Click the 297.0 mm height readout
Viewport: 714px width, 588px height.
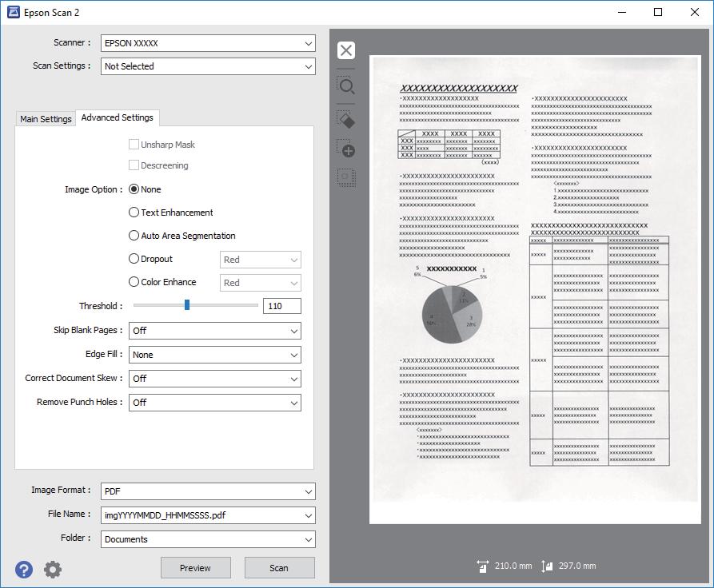point(577,566)
